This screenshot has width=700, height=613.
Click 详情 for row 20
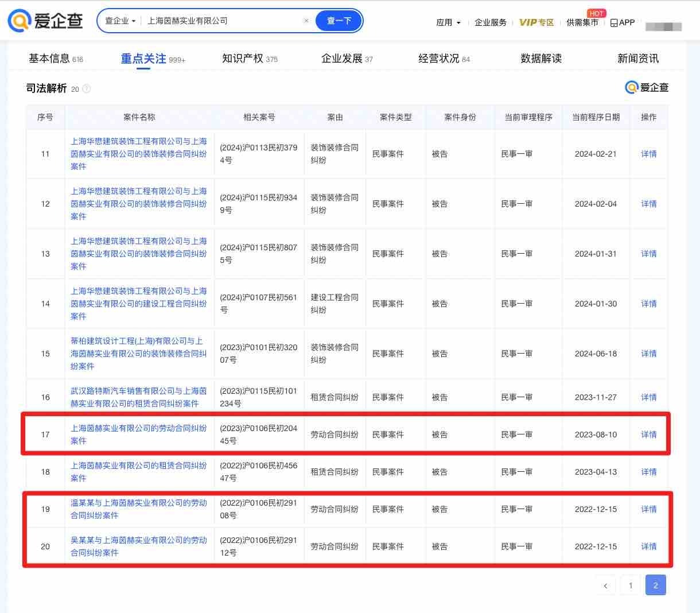pyautogui.click(x=649, y=546)
